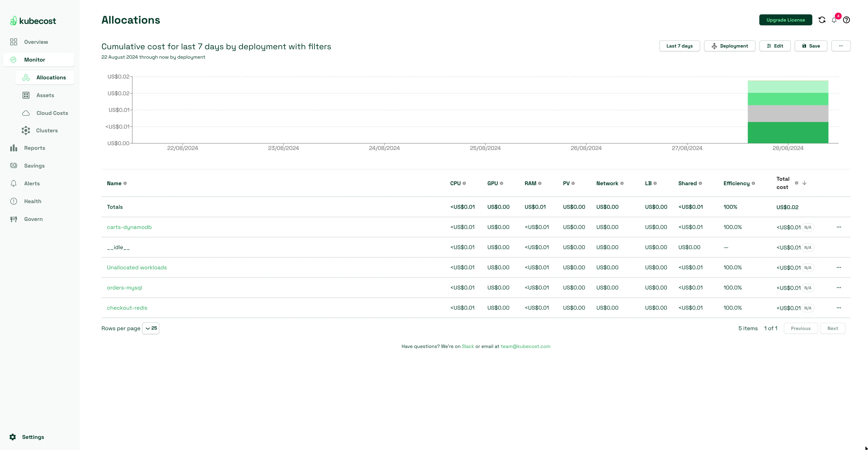The image size is (868, 450).
Task: Click the dark green bar segment
Action: click(788, 133)
